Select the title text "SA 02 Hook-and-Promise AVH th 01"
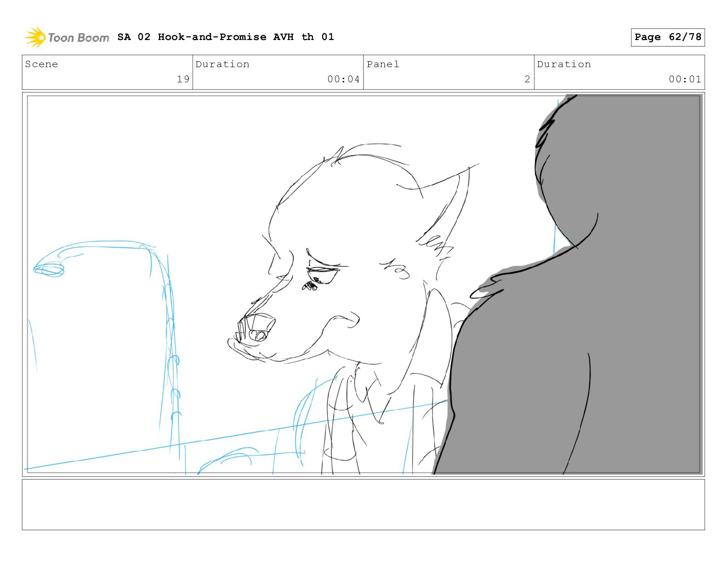The height and width of the screenshot is (563, 728). tap(226, 37)
